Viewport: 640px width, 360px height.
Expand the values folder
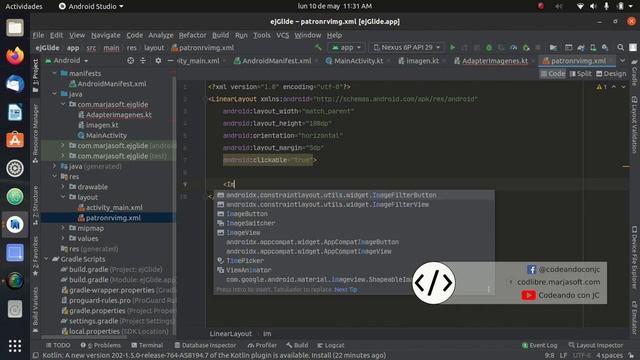pos(63,238)
